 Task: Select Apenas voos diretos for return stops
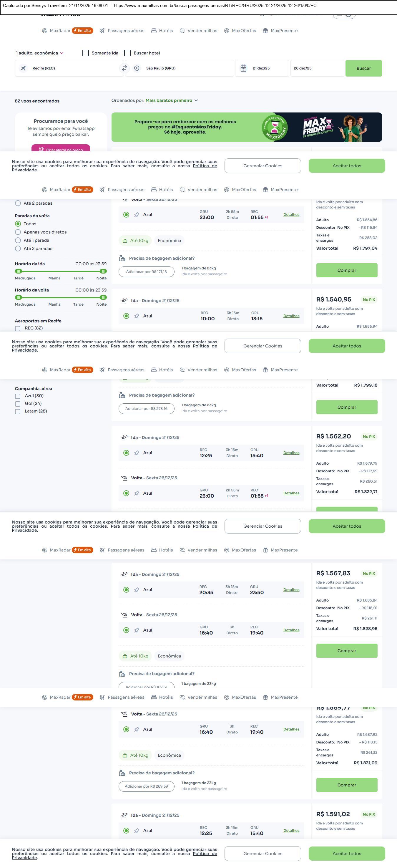tap(18, 232)
